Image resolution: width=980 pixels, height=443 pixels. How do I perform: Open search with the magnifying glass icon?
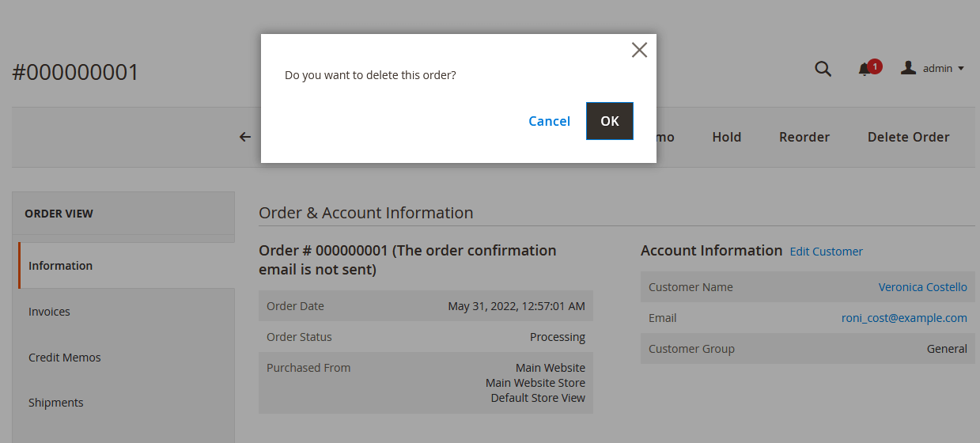[x=823, y=69]
